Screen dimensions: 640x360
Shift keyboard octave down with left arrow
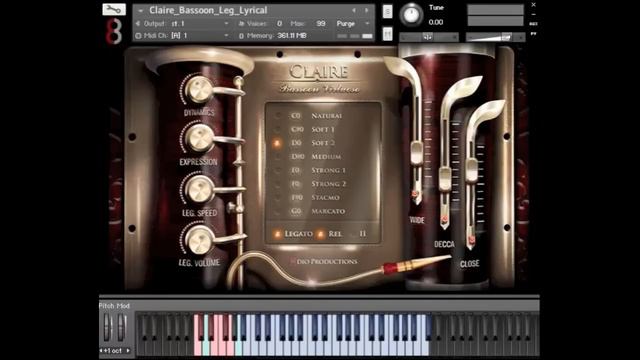point(101,351)
